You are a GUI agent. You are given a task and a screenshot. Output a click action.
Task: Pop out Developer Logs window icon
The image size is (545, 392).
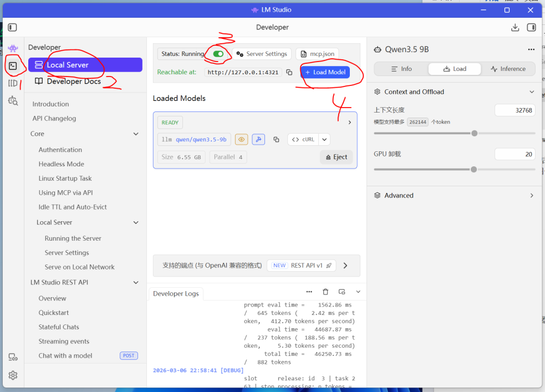point(342,292)
